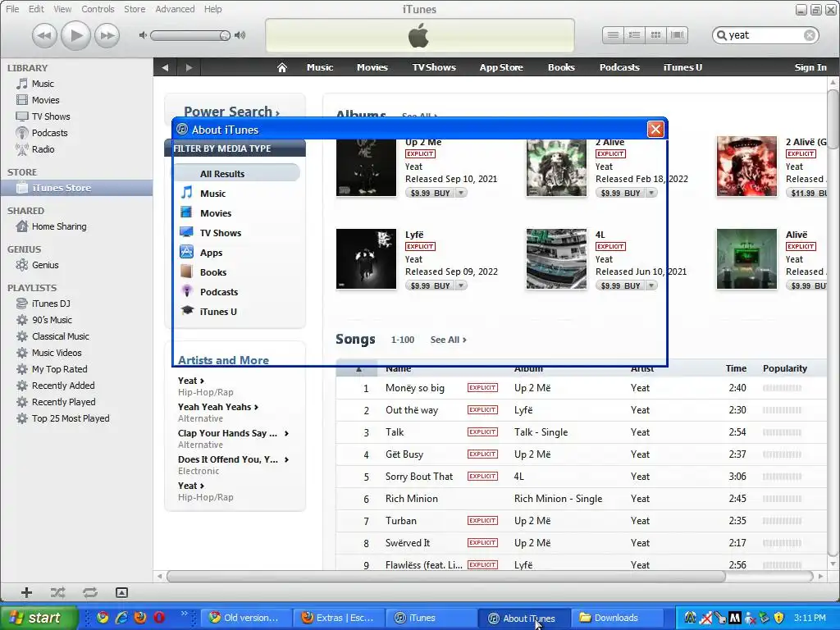Viewport: 840px width, 630px height.
Task: Open the 90's Music playlist
Action: pyautogui.click(x=52, y=321)
